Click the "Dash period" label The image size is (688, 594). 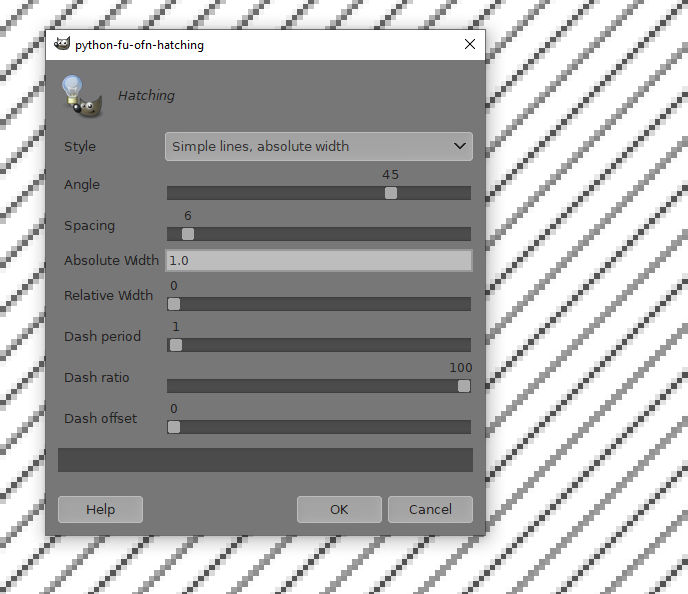(102, 336)
